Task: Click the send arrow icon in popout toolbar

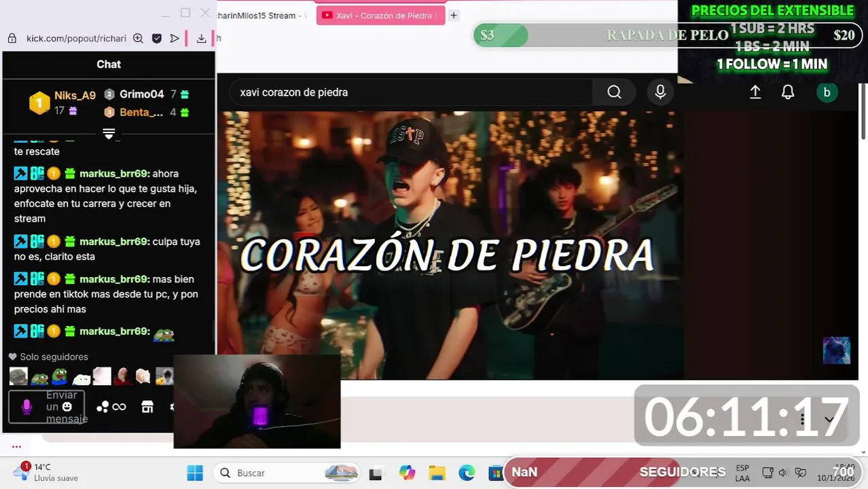Action: pos(175,39)
